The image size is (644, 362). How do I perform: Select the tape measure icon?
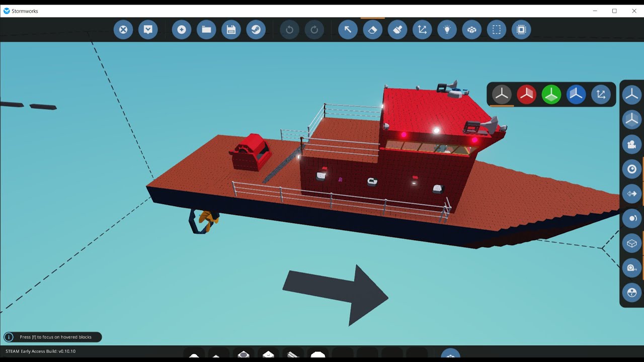(x=632, y=268)
